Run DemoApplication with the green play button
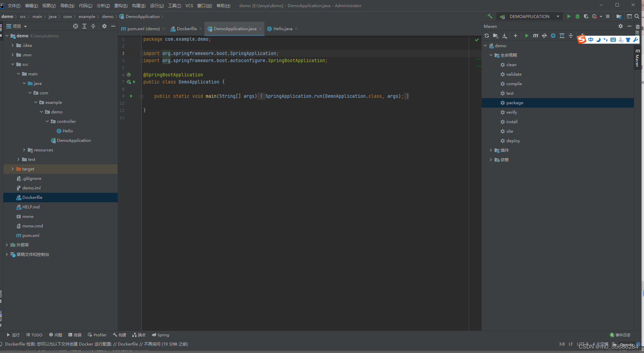The width and height of the screenshot is (644, 353). [x=569, y=16]
